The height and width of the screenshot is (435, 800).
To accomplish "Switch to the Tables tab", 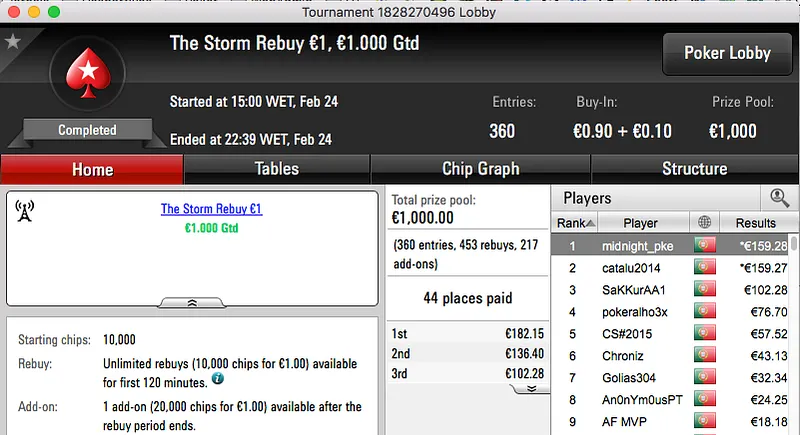I will point(276,169).
